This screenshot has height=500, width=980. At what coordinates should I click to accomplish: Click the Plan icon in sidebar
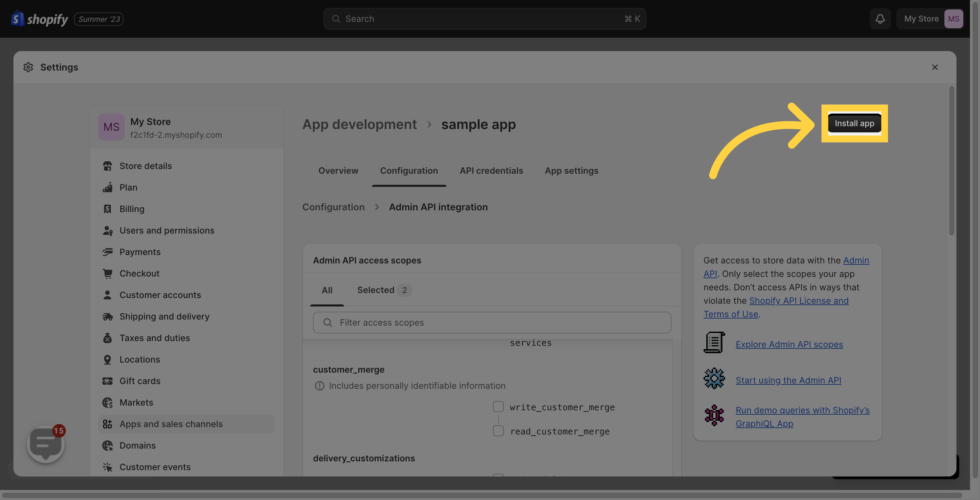[107, 187]
